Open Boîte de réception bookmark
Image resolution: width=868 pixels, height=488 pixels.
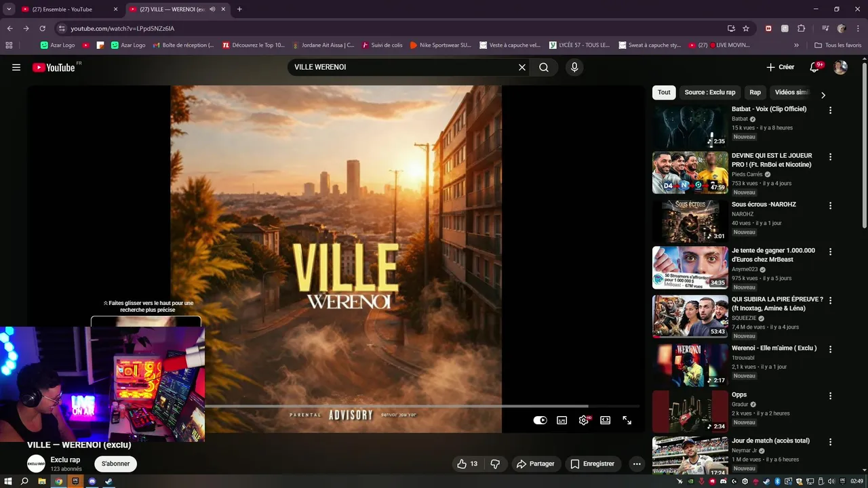[183, 45]
